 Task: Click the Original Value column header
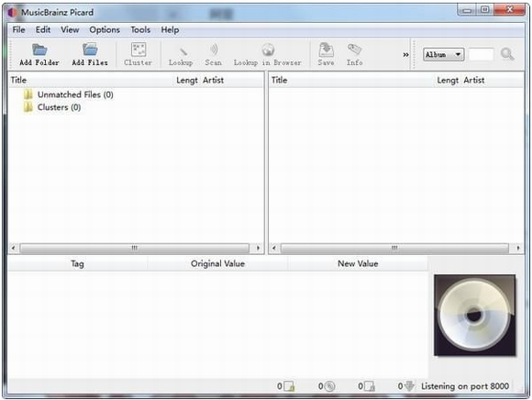[x=217, y=263]
